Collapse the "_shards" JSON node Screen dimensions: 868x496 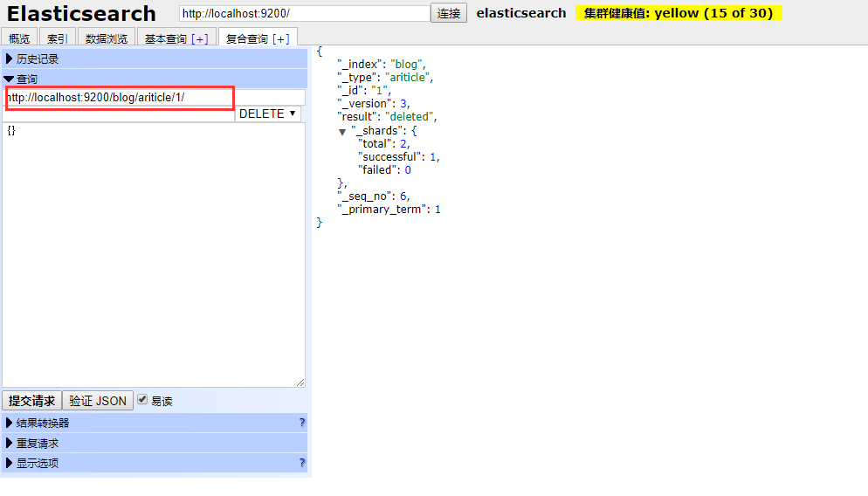pos(342,132)
